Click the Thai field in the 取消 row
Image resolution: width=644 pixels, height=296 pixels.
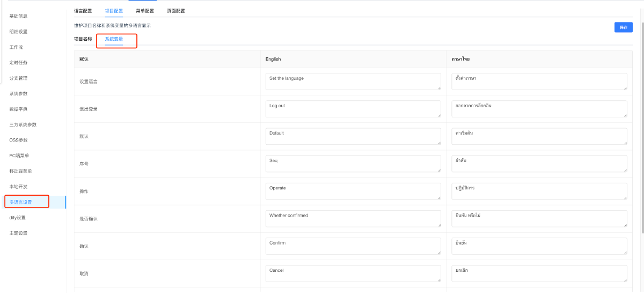tap(539, 273)
